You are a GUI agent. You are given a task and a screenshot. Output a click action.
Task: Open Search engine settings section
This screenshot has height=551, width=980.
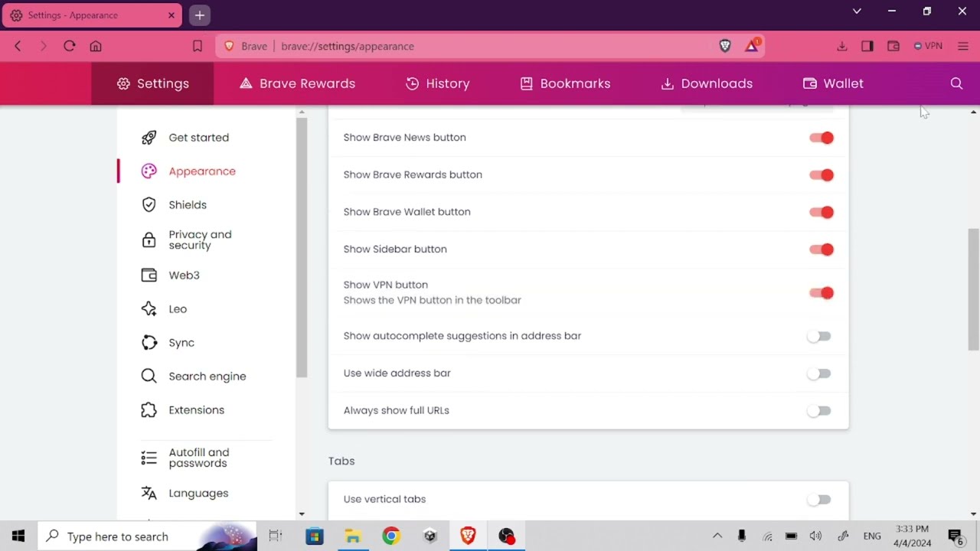pyautogui.click(x=206, y=377)
